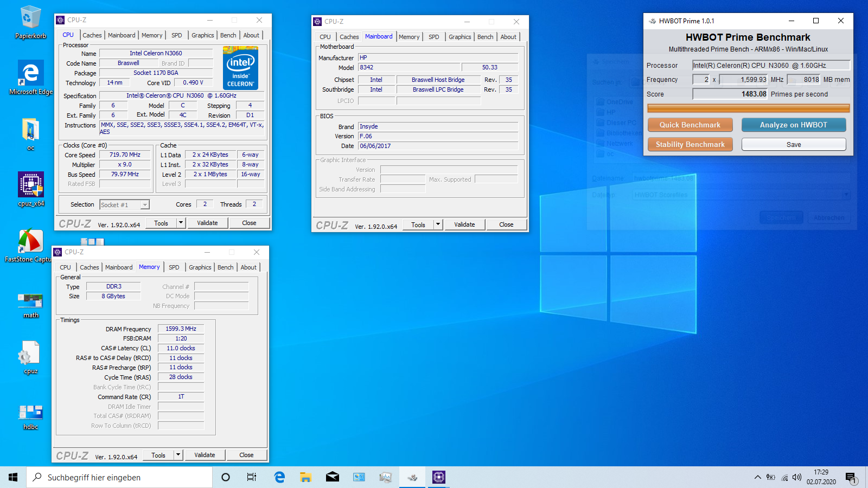Open the hdbc desktop icon
Image resolution: width=868 pixels, height=488 pixels.
pyautogui.click(x=30, y=416)
